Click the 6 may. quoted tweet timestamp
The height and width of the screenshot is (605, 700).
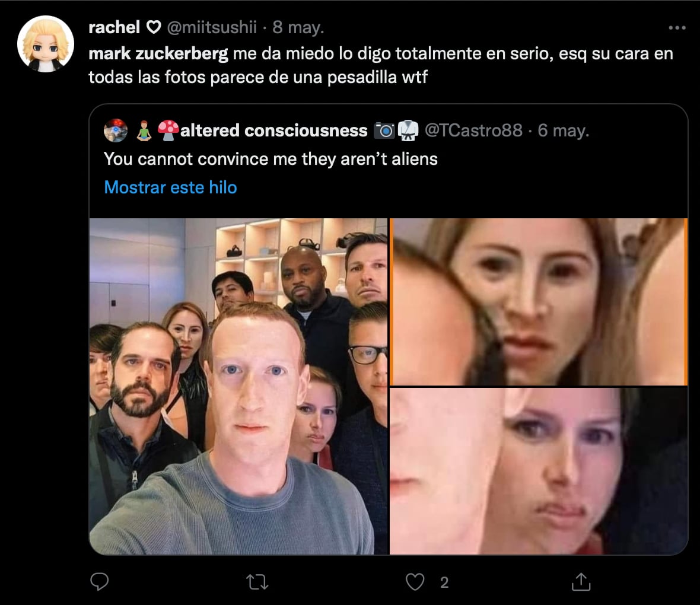tap(563, 130)
